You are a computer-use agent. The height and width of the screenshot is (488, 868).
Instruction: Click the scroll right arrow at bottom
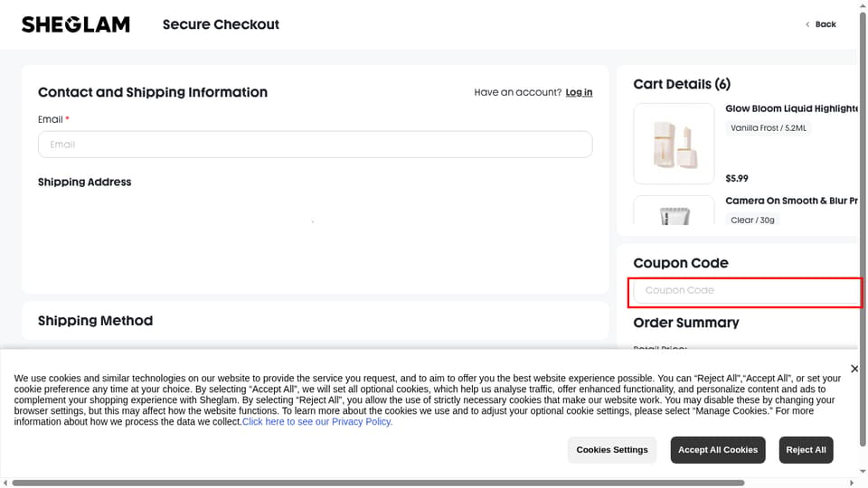pyautogui.click(x=852, y=483)
